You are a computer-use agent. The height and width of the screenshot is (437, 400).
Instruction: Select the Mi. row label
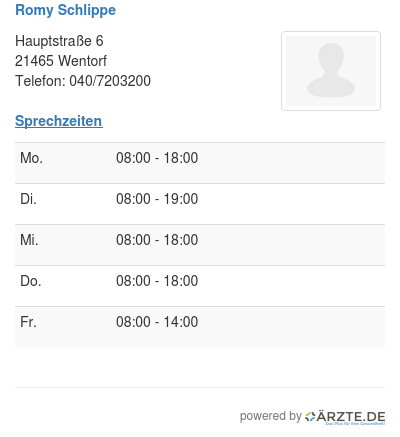click(29, 240)
